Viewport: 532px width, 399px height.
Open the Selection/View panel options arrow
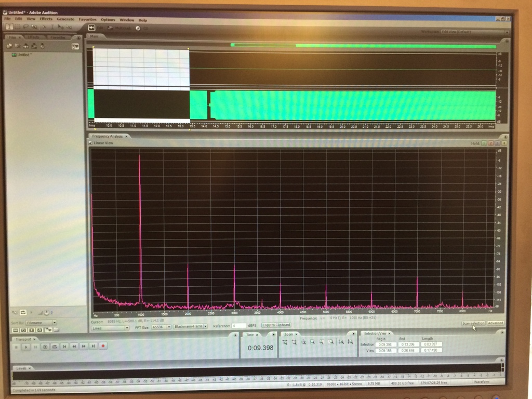point(502,332)
